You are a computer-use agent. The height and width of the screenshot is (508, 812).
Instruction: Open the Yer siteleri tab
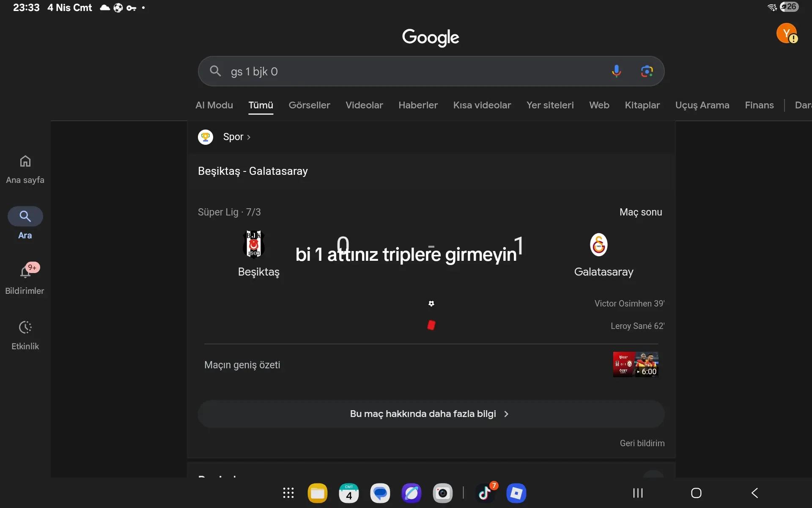(550, 105)
